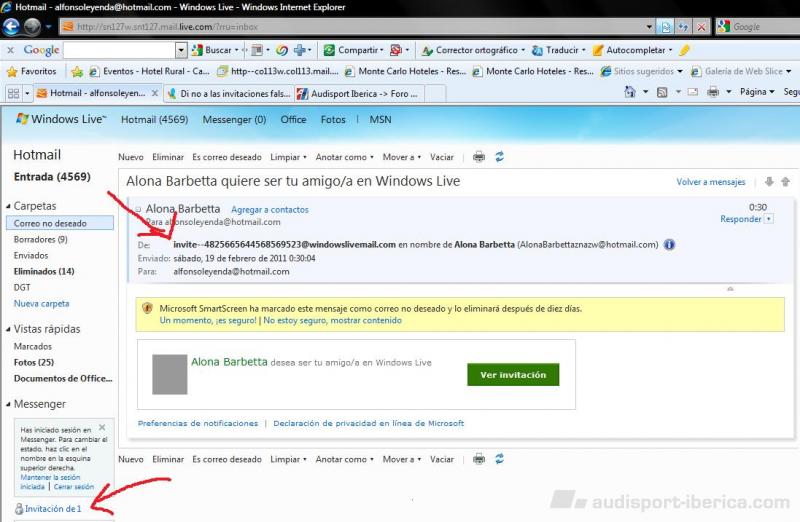The width and height of the screenshot is (800, 522).
Task: Click Responder link
Action: pos(740,219)
